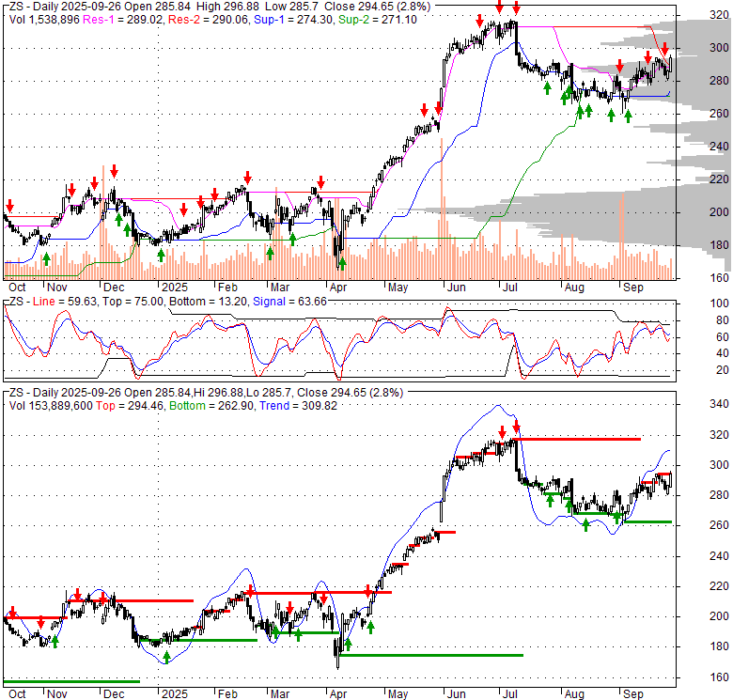This screenshot has height=700, width=733.
Task: Click the 'Oct' month label under top chart
Action: (x=17, y=288)
